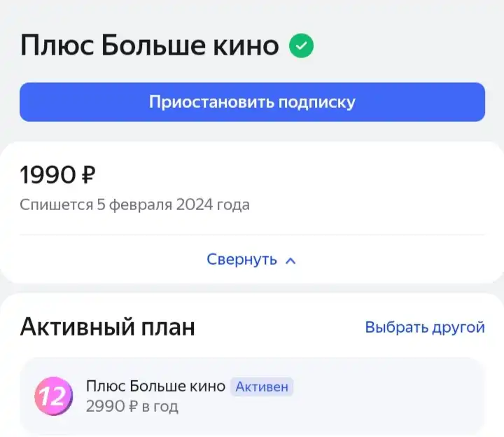Select the Плюс Больше кино page title
504x437 pixels.
150,46
